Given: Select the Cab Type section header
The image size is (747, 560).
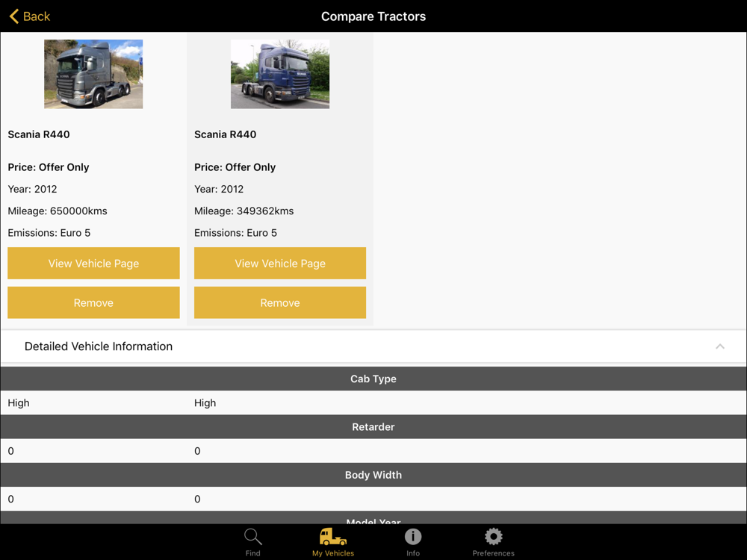Looking at the screenshot, I should point(373,379).
